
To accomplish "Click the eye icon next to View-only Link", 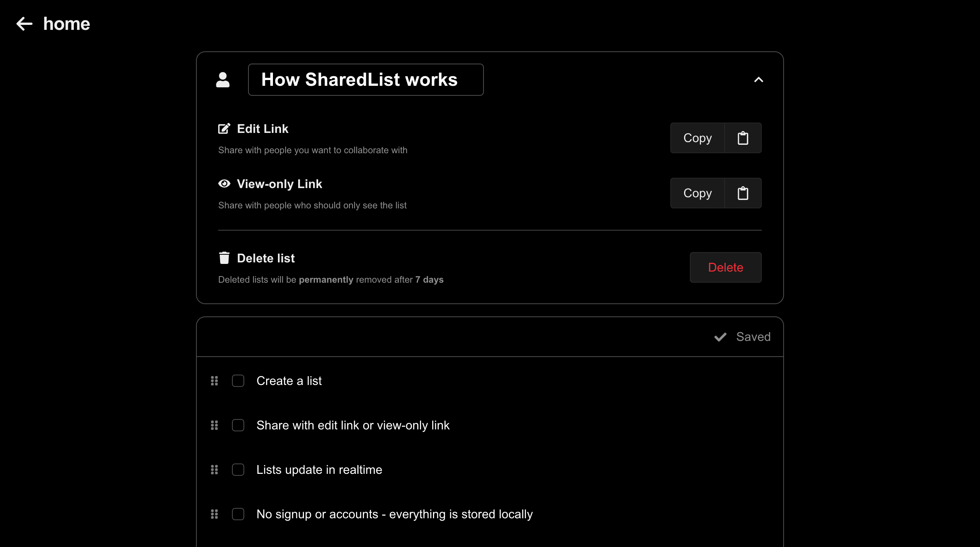I will [224, 184].
